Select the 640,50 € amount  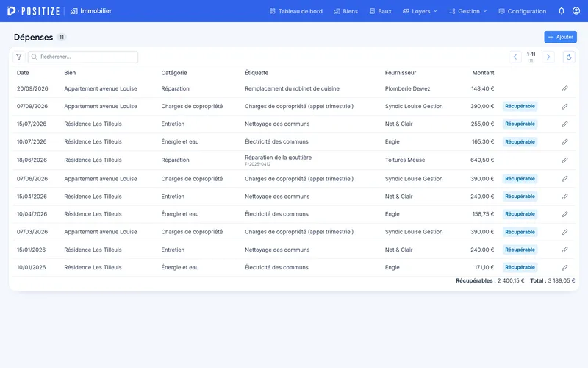[x=482, y=160]
